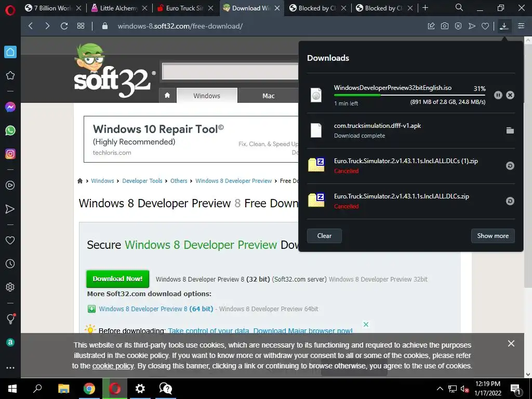Viewport: 532px width, 399px height.
Task: Click ISO download progress bar
Action: pyautogui.click(x=409, y=96)
